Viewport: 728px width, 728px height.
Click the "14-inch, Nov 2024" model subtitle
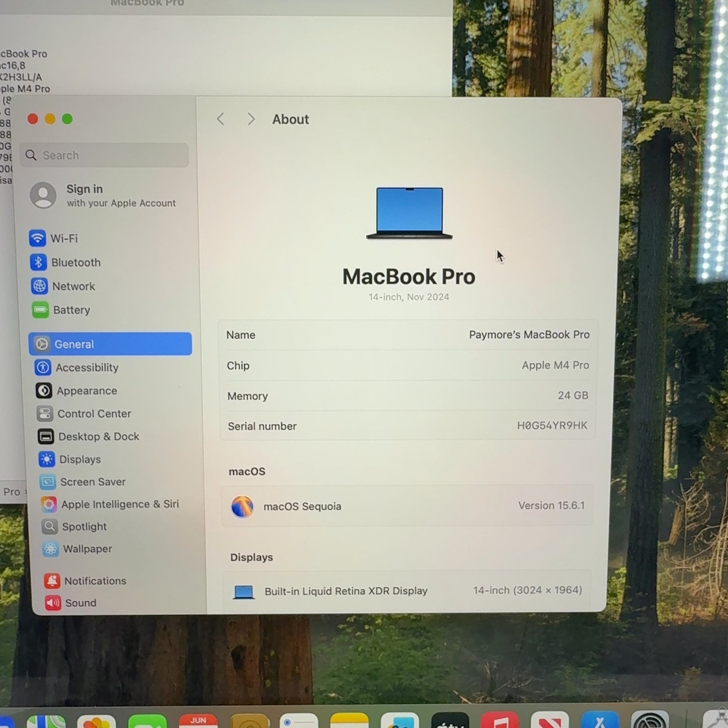(409, 297)
